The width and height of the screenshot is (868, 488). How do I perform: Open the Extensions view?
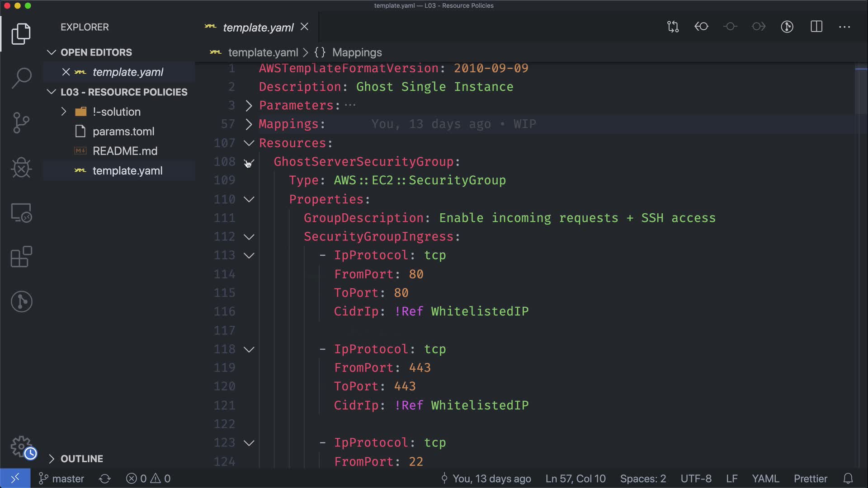coord(21,257)
